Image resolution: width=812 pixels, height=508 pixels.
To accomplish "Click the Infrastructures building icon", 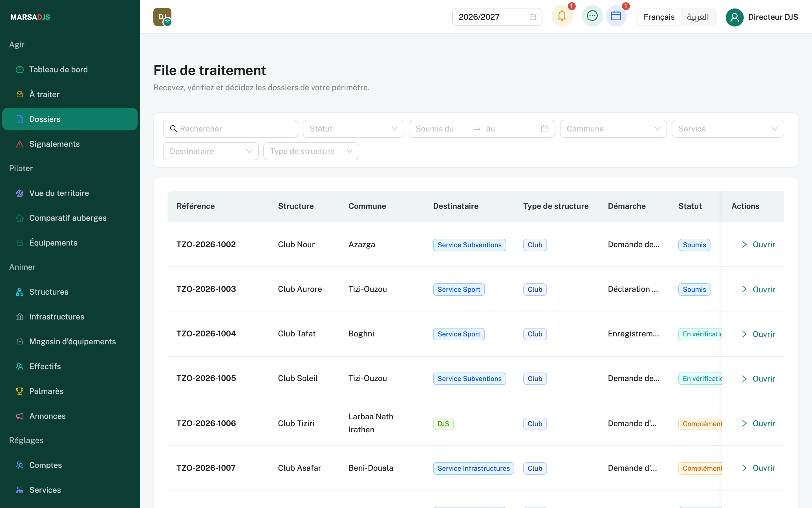I will pyautogui.click(x=20, y=317).
